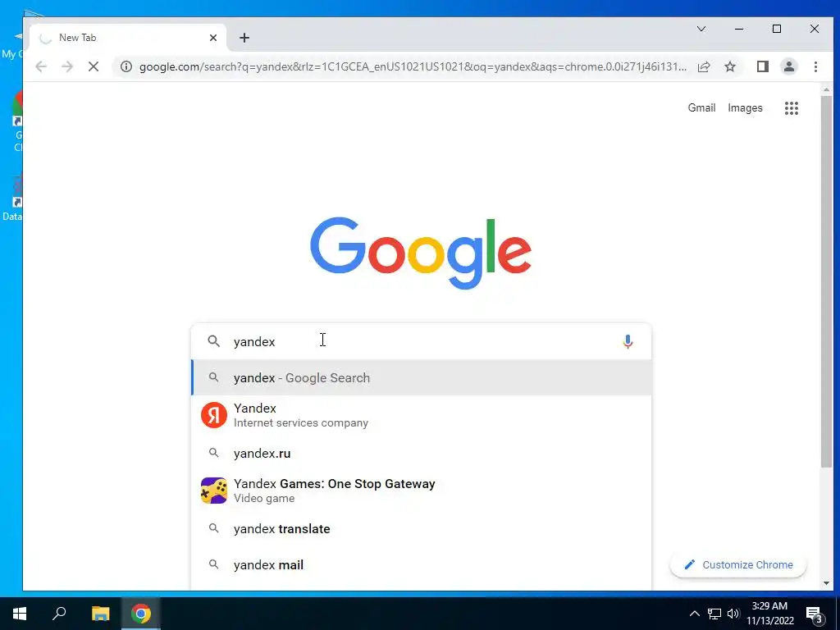The width and height of the screenshot is (840, 630).
Task: Open the tab search dropdown arrow
Action: pyautogui.click(x=701, y=29)
